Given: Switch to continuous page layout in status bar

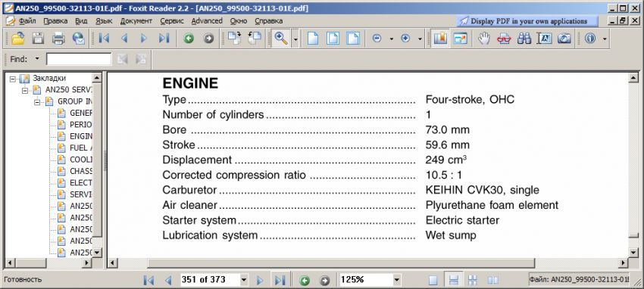Looking at the screenshot, I should click(453, 281).
